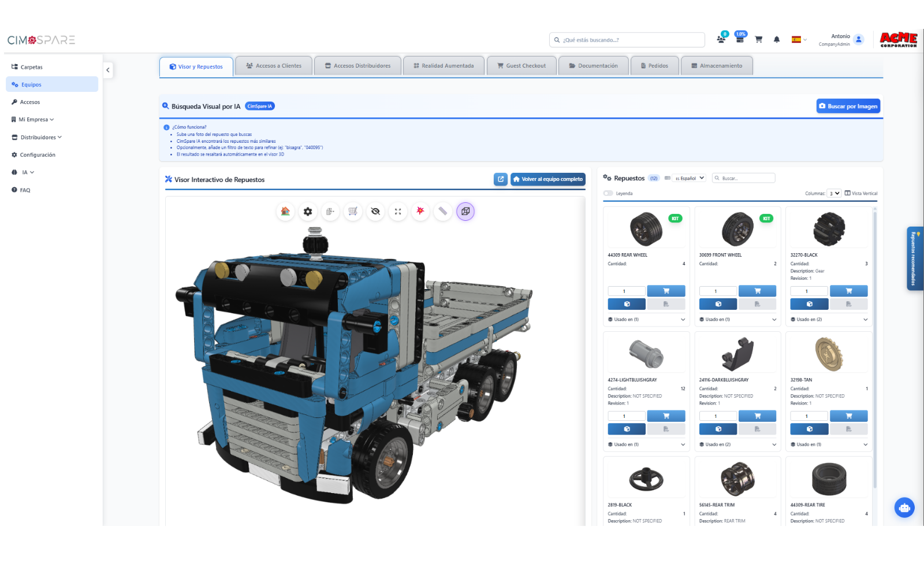The width and height of the screenshot is (924, 578).
Task: Click the main search field
Action: 627,40
